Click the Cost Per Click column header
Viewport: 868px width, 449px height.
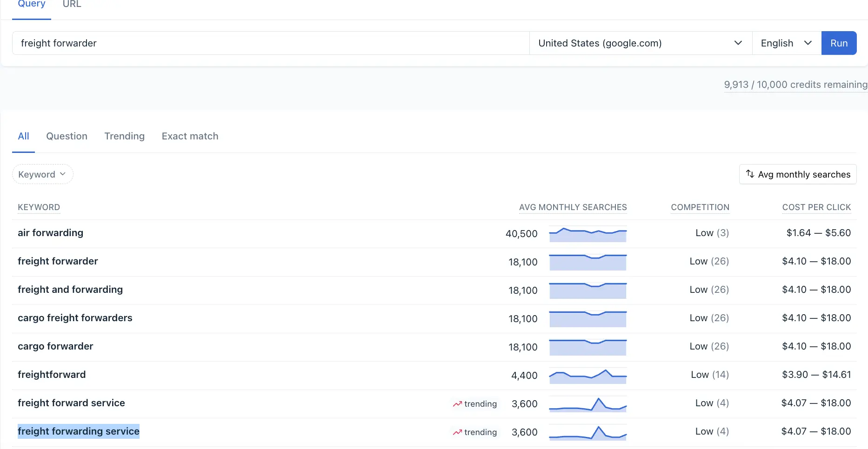click(x=816, y=207)
